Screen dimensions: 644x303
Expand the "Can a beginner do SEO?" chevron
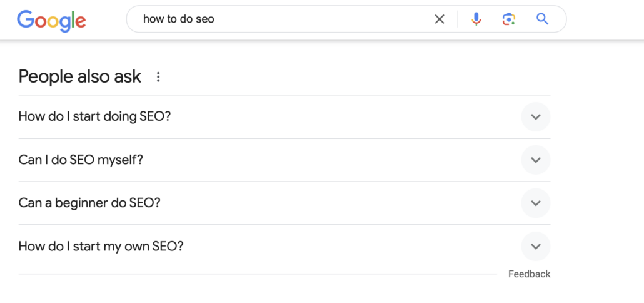coord(535,203)
